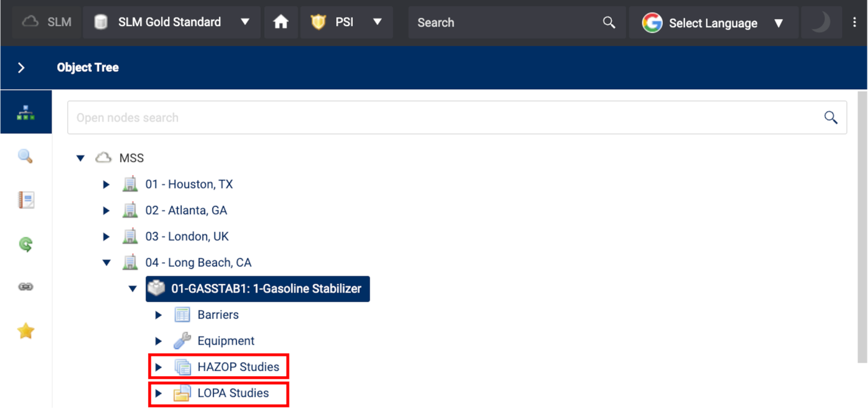
Task: Select the 01-GASSTAB1 Gasoline Stabilizer node
Action: (265, 289)
